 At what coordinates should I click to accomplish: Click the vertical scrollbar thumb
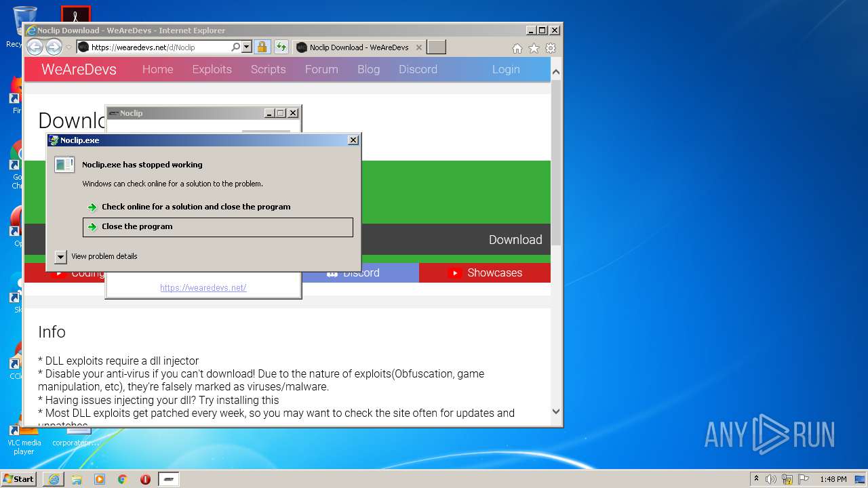click(x=556, y=161)
